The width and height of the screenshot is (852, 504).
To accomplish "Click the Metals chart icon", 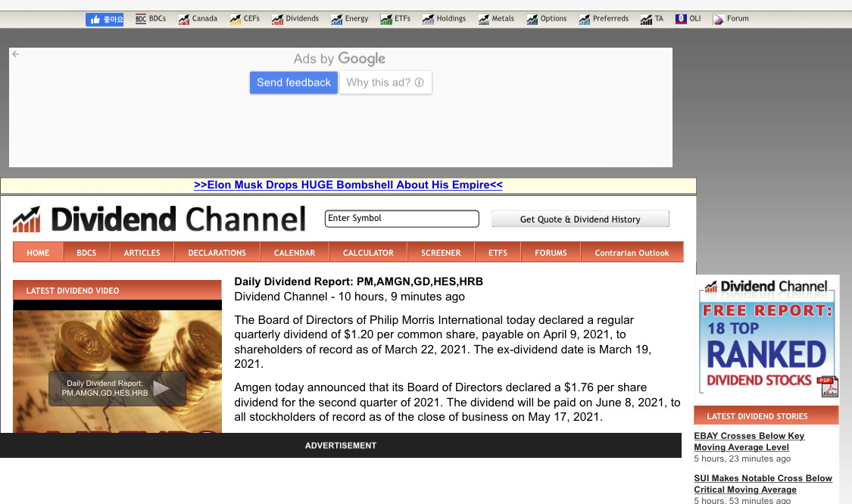I will [x=484, y=20].
